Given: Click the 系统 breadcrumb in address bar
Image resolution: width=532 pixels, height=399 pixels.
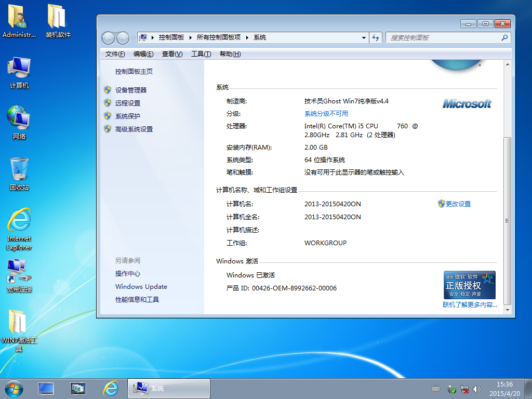Looking at the screenshot, I should pyautogui.click(x=260, y=37).
